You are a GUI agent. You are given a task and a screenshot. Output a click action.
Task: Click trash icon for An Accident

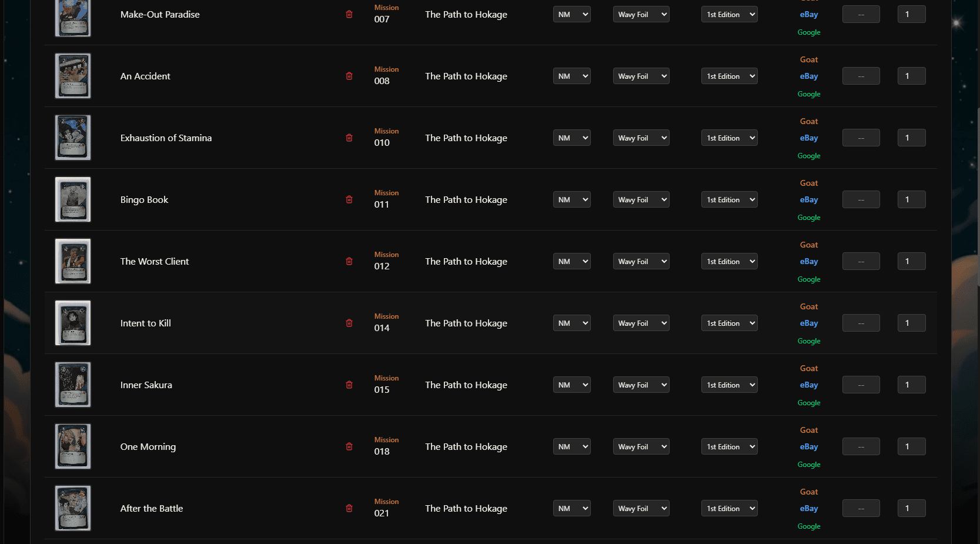349,76
